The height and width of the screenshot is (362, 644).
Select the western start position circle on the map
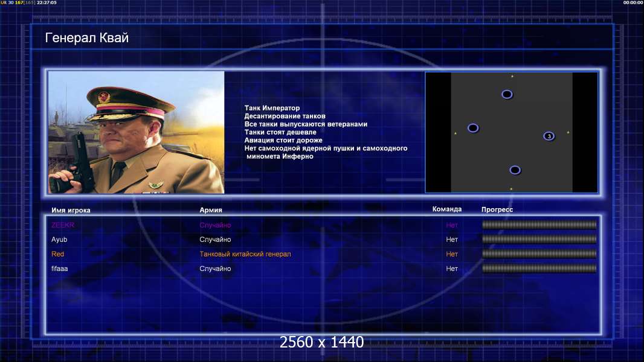(x=473, y=128)
